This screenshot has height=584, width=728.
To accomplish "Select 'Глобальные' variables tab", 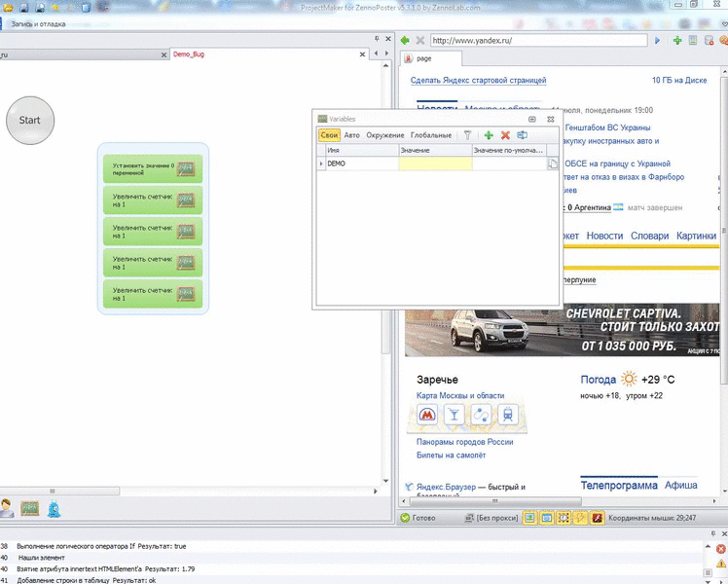I will 431,135.
